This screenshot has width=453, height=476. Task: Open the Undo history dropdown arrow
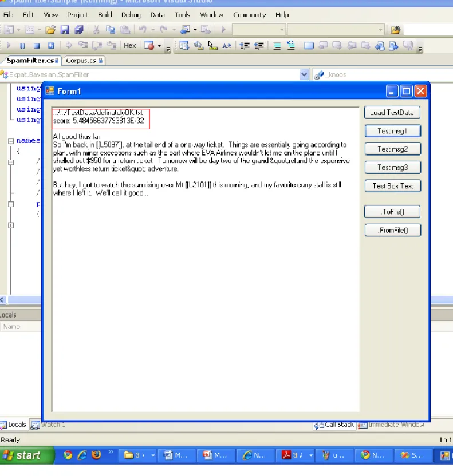(153, 30)
